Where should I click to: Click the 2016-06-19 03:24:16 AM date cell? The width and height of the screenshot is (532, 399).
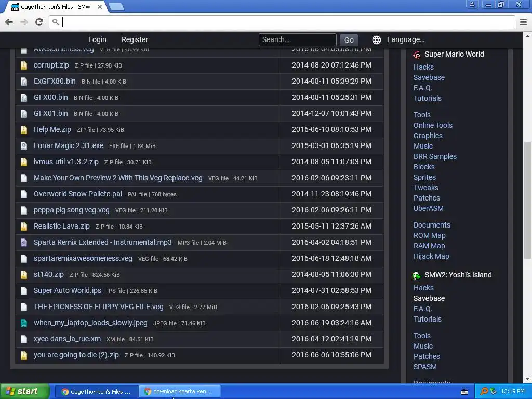(331, 323)
